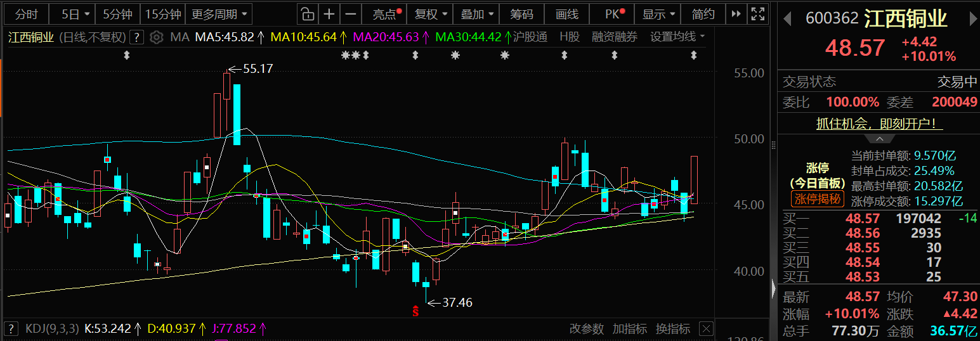Click the red S signal marker
980x341 pixels.
[415, 310]
